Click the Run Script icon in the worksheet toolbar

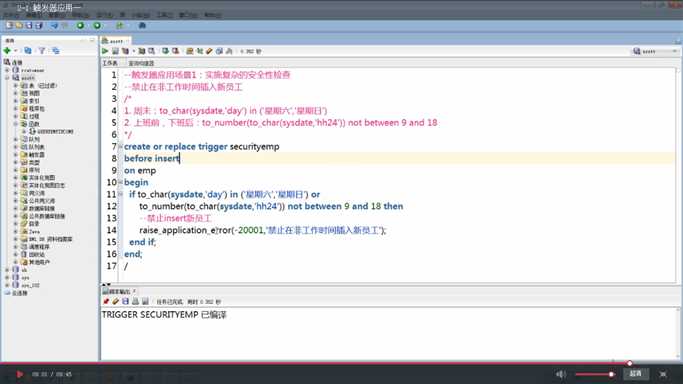pos(115,51)
